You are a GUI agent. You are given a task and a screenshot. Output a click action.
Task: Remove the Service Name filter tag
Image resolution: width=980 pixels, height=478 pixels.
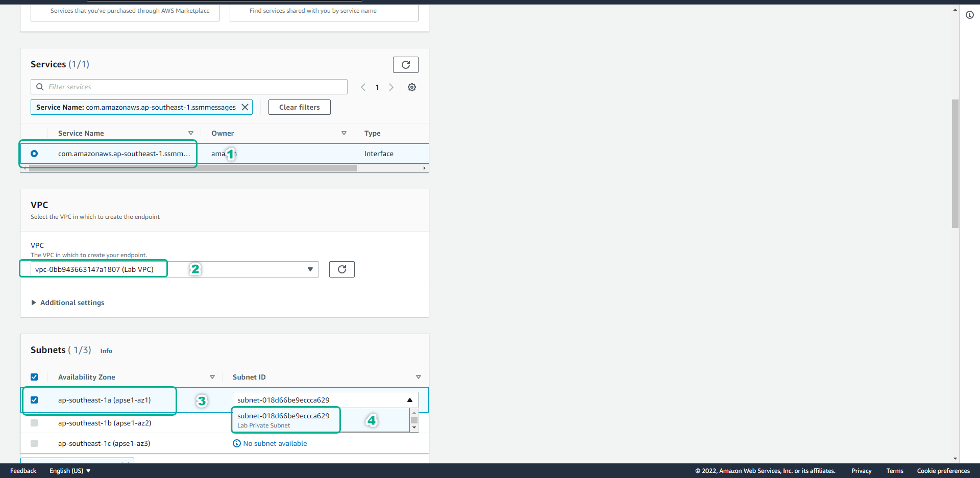(x=245, y=107)
